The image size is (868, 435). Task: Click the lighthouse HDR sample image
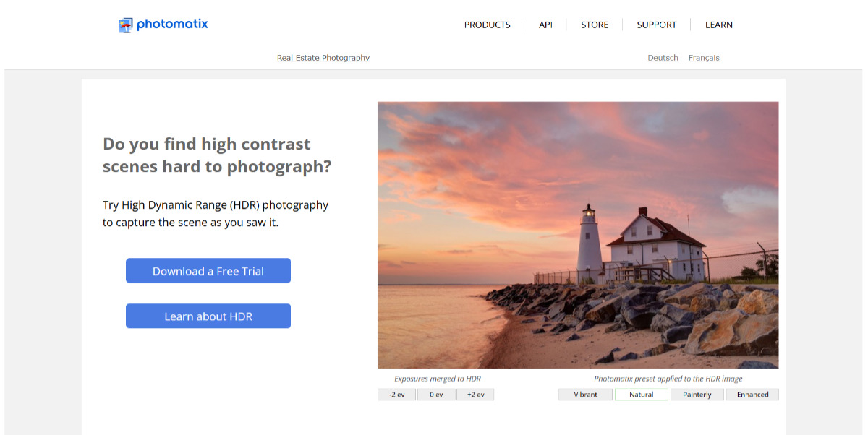point(578,235)
